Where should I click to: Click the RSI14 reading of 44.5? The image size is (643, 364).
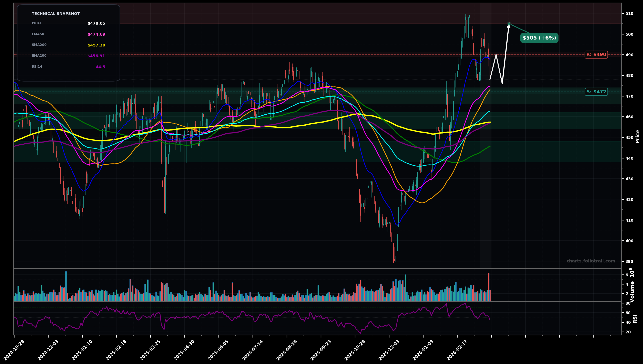101,66
